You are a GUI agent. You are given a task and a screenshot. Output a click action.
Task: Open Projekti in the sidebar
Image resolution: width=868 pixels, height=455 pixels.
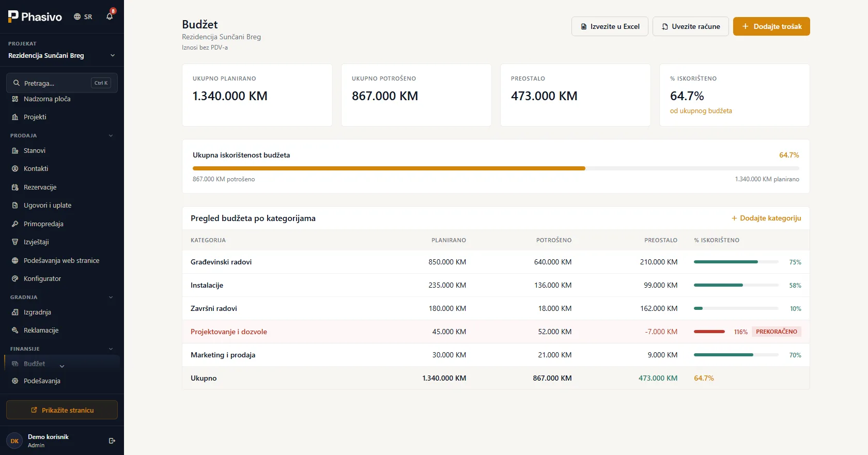62,117
